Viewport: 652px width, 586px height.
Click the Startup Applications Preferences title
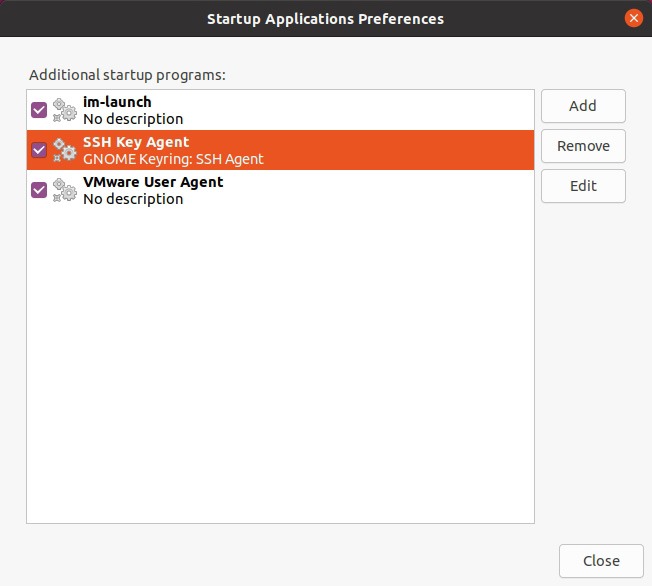point(326,19)
